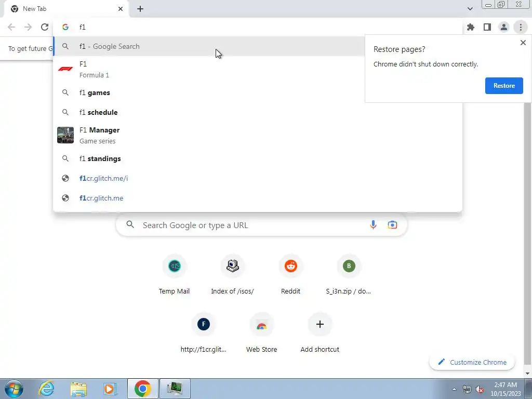Expand the tab search chevron

pyautogui.click(x=470, y=9)
